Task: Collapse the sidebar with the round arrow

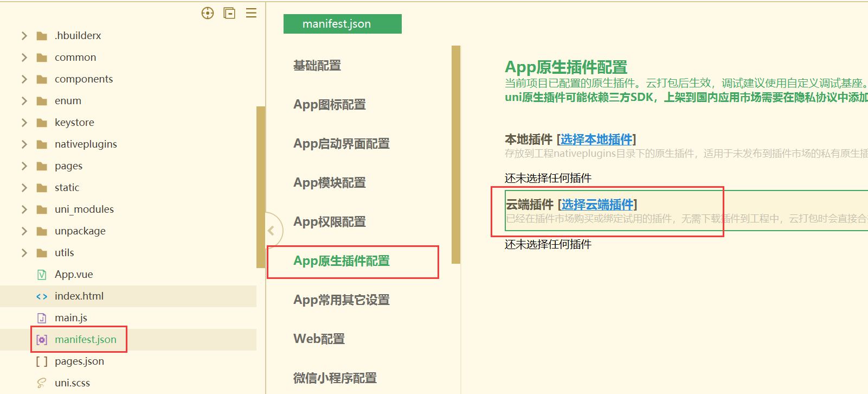Action: [x=273, y=231]
